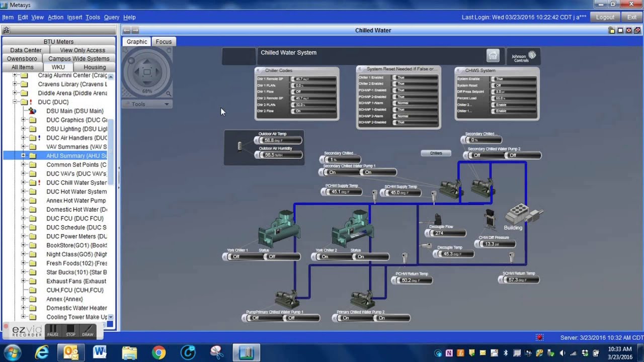
Task: Toggle Chiller 1 Enabled True value
Action: tap(416, 77)
